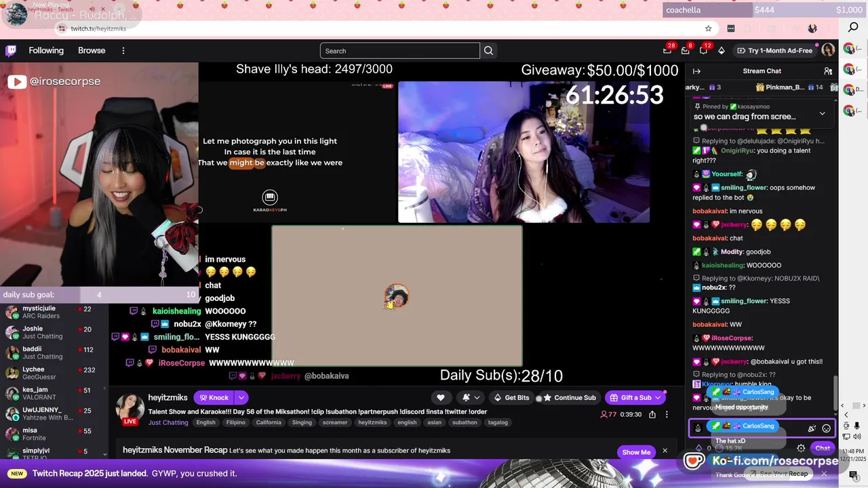Viewport: 868px width, 488px height.
Task: Open the Knock dropdown arrow
Action: (241, 398)
